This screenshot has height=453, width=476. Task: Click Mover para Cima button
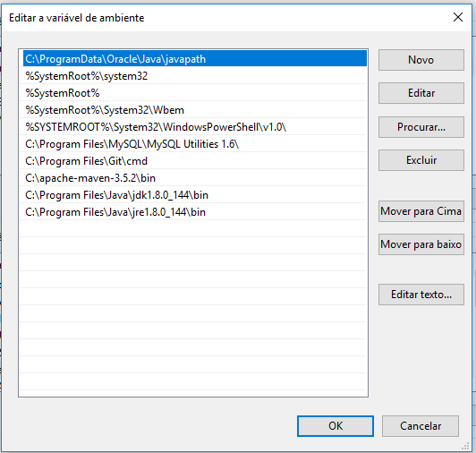click(x=421, y=211)
